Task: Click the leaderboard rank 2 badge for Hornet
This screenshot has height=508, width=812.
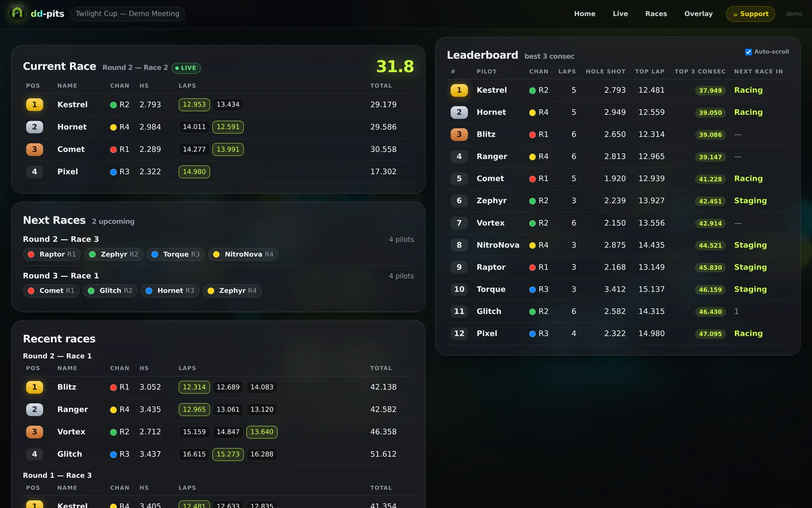Action: (459, 112)
